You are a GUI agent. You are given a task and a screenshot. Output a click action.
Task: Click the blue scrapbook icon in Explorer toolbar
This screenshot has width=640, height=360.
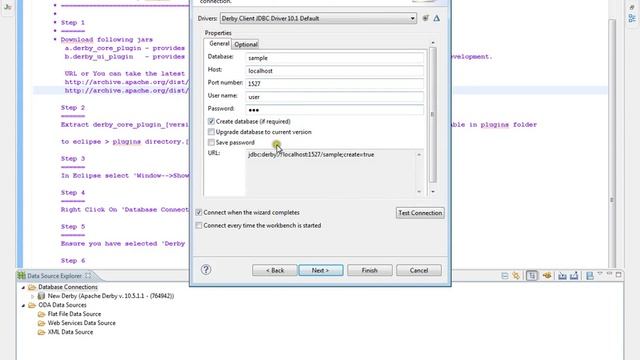[589, 276]
